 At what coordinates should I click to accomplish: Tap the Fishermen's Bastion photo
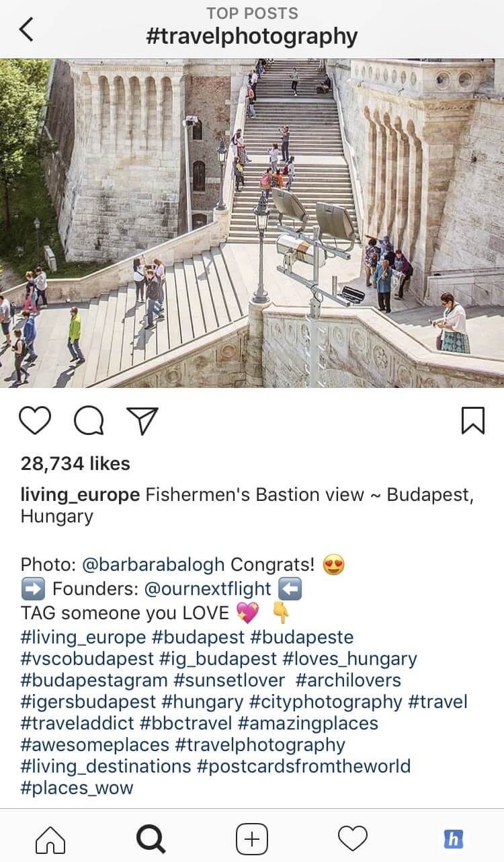tap(252, 223)
